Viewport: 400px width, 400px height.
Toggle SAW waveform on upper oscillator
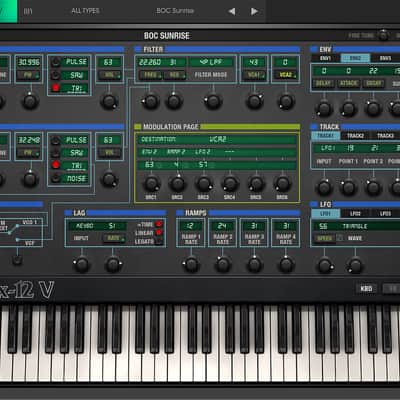click(56, 75)
